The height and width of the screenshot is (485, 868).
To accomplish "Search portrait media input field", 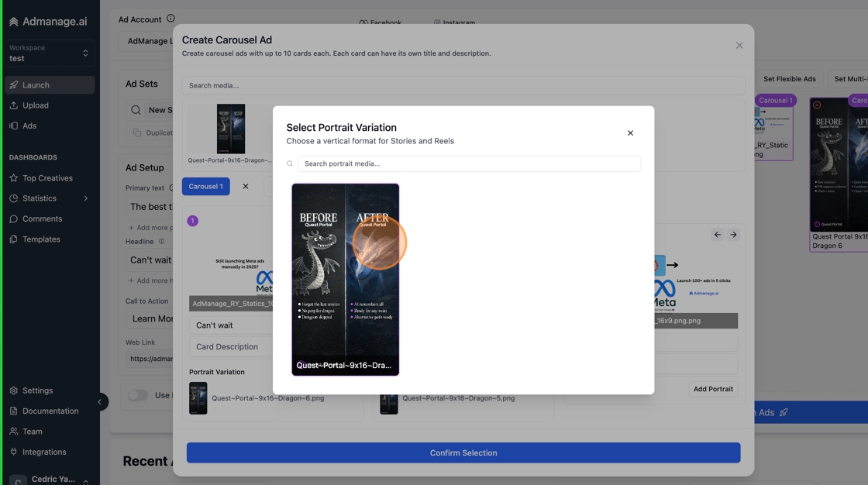I will coord(469,163).
